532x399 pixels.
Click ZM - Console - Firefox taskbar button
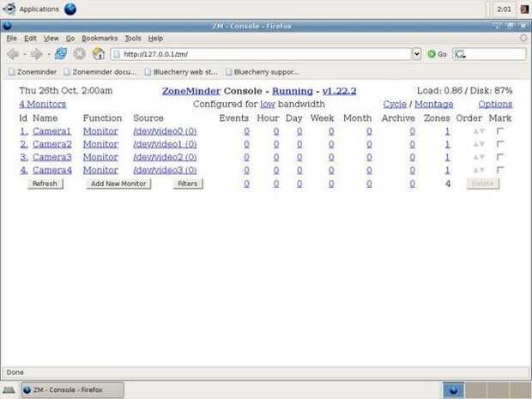coord(73,390)
